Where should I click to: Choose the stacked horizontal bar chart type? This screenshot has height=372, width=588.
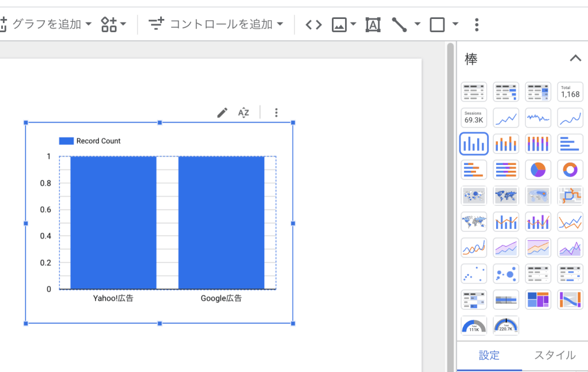tap(474, 170)
